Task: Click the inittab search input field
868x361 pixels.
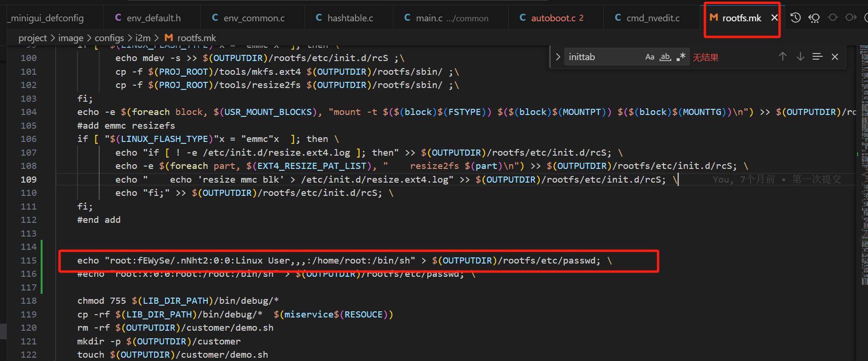Action: point(603,57)
